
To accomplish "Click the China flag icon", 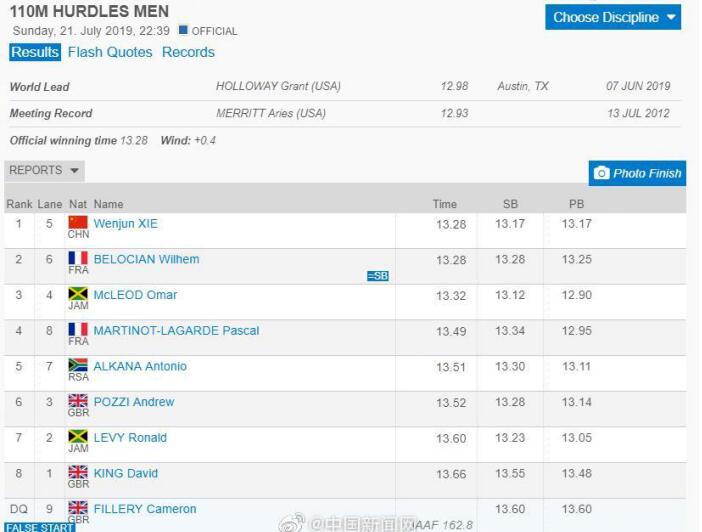I will click(x=78, y=222).
